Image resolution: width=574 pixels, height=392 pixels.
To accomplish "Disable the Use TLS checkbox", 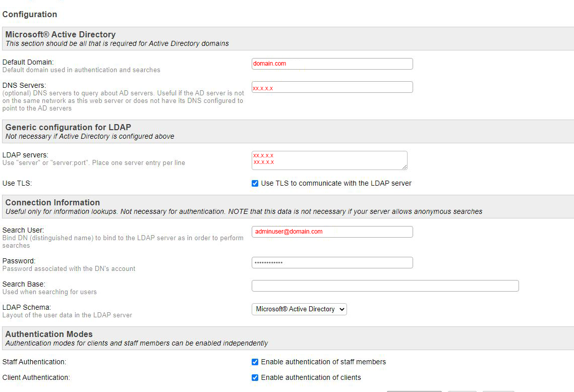I will click(255, 183).
